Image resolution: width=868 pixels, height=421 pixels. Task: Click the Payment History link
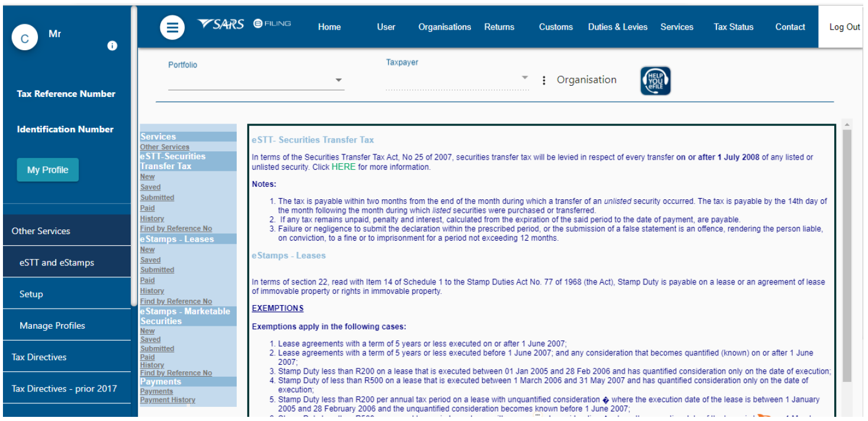coord(167,400)
